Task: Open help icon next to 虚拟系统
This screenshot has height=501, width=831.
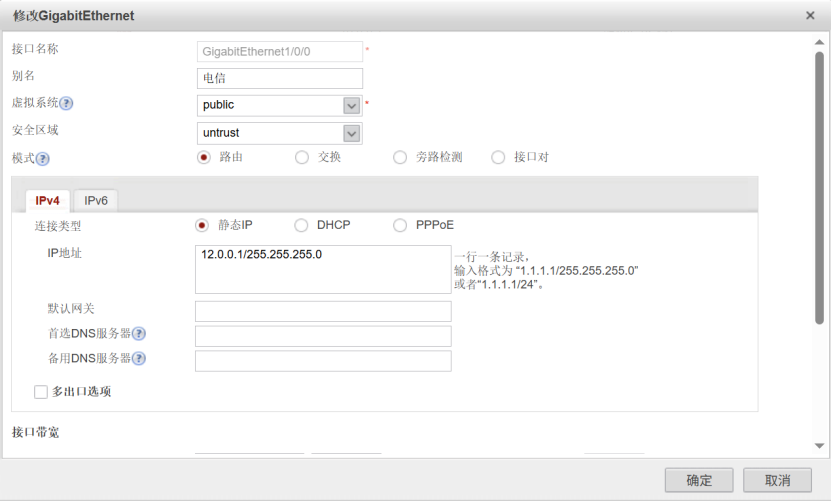Action: (66, 103)
